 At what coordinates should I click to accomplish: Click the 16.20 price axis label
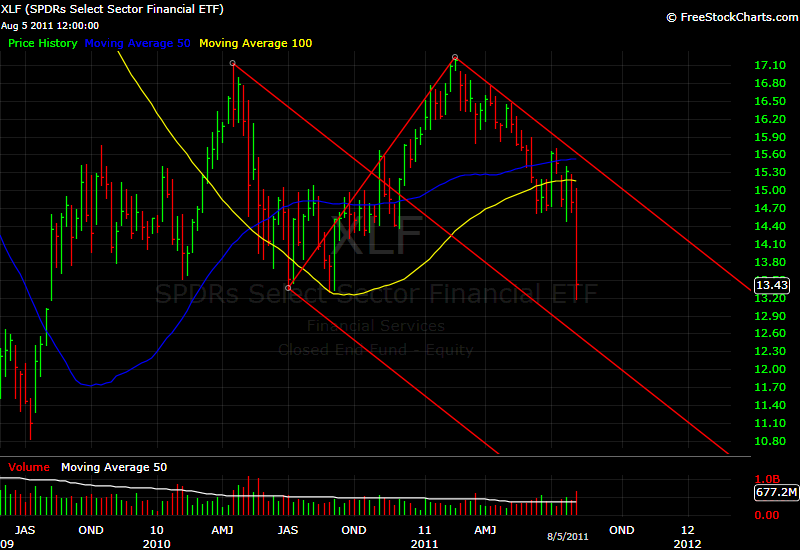(x=770, y=119)
